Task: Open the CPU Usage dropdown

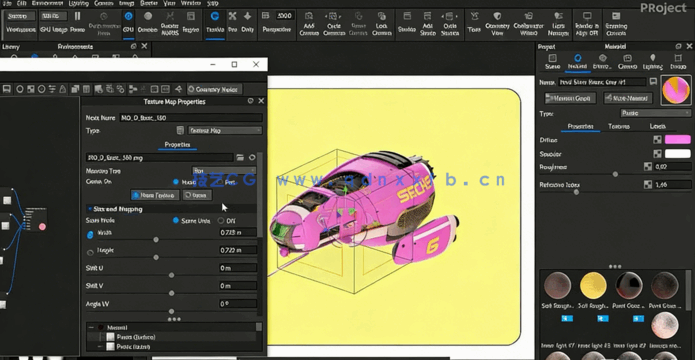Action: point(54,16)
